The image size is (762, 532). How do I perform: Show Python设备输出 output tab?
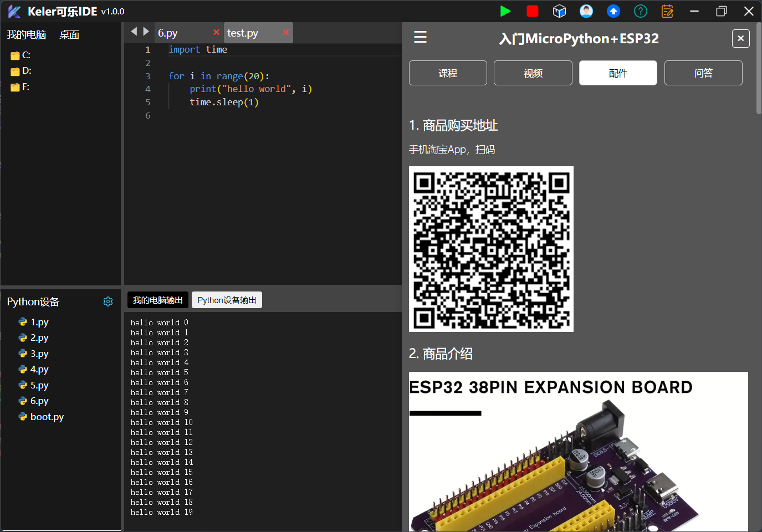(x=227, y=300)
